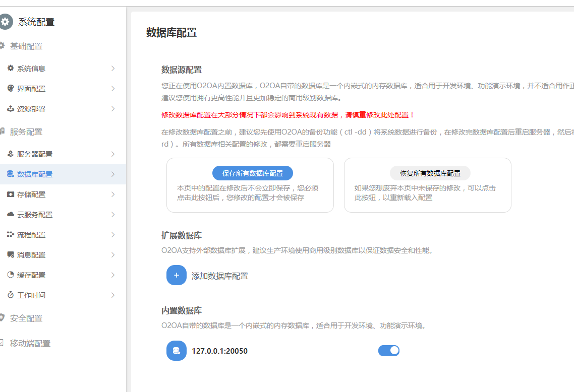Viewport: 574px width, 392px height.
Task: Expand the 消息配置 chevron arrow
Action: click(x=113, y=255)
